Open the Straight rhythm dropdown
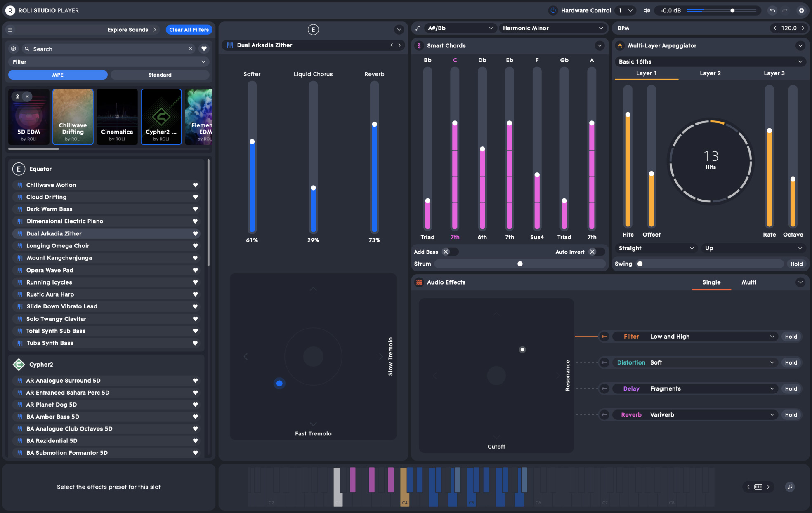 [656, 248]
